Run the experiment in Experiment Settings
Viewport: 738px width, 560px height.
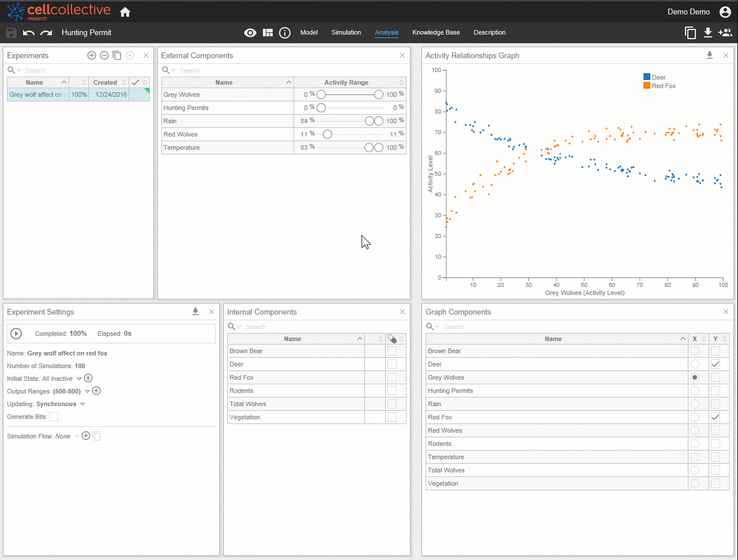tap(16, 334)
